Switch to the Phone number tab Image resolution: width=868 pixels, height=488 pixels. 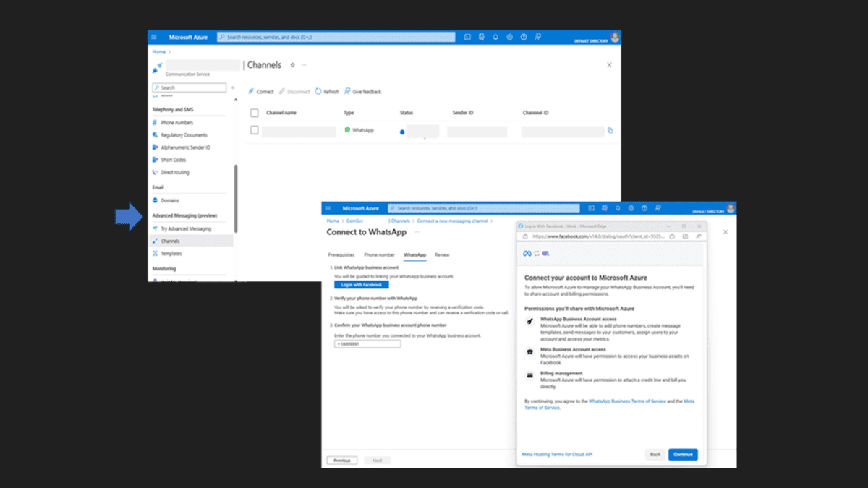(x=379, y=255)
